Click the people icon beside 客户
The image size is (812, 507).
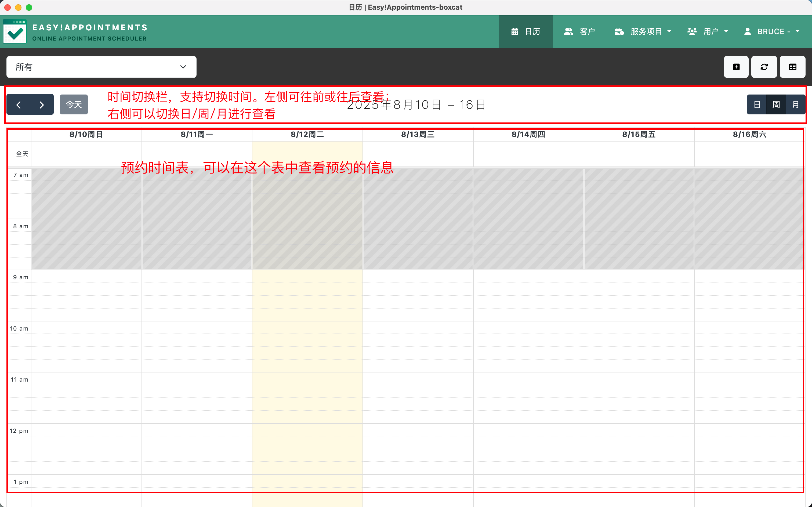pos(569,31)
